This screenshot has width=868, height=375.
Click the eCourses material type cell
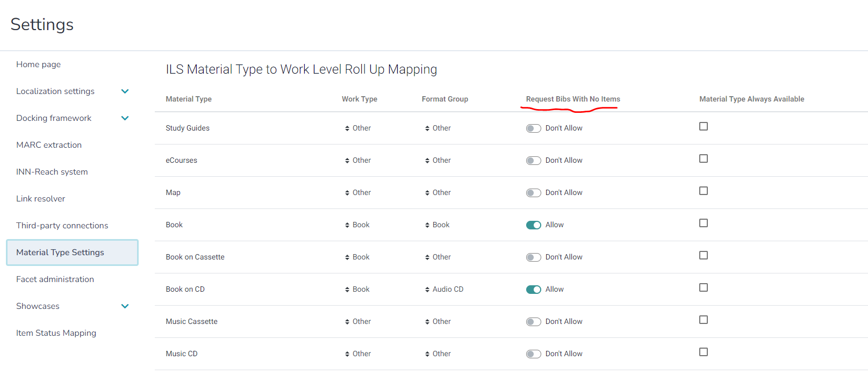(x=182, y=160)
